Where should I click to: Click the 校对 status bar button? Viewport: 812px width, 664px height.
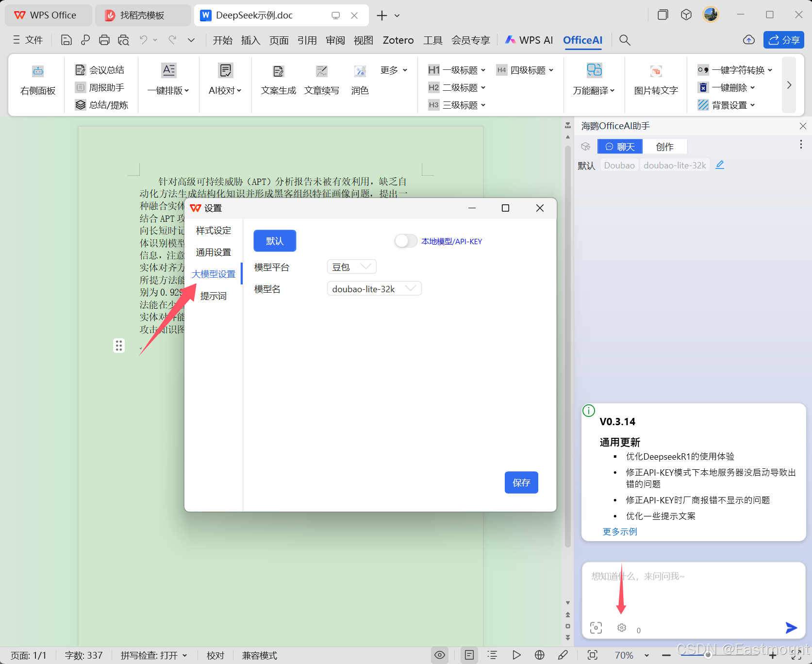(215, 655)
